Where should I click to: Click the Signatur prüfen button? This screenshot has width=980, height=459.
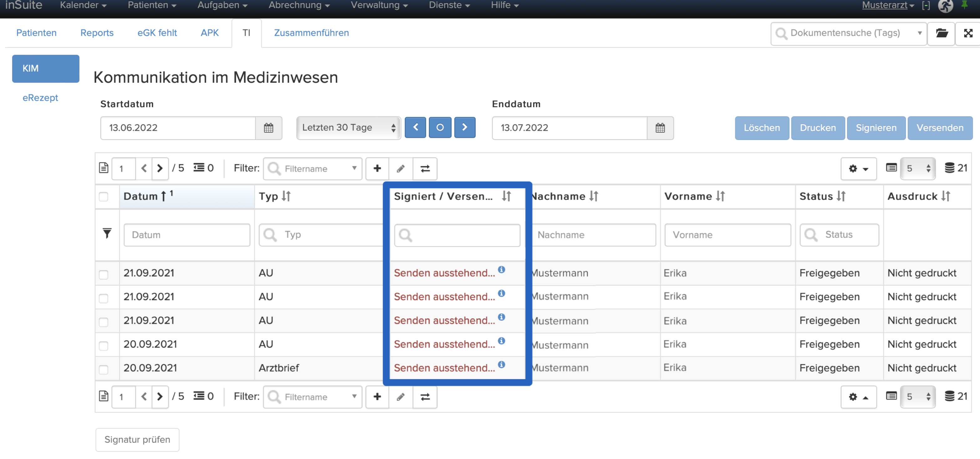[x=137, y=440]
